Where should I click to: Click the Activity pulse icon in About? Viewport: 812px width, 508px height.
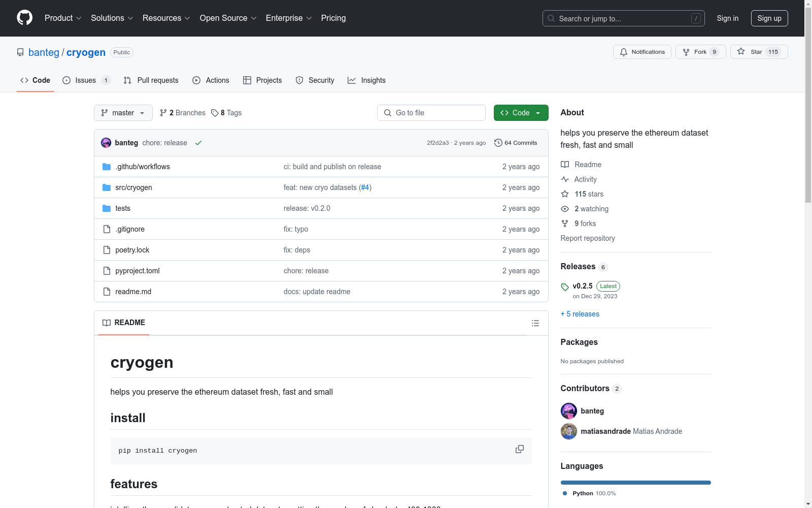tap(565, 179)
